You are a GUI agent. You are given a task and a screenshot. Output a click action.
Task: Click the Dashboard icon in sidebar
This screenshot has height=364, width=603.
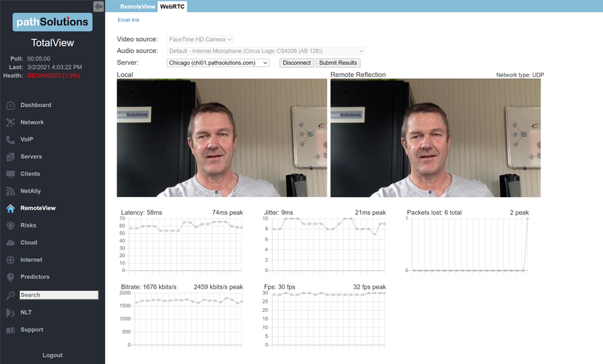pyautogui.click(x=10, y=105)
